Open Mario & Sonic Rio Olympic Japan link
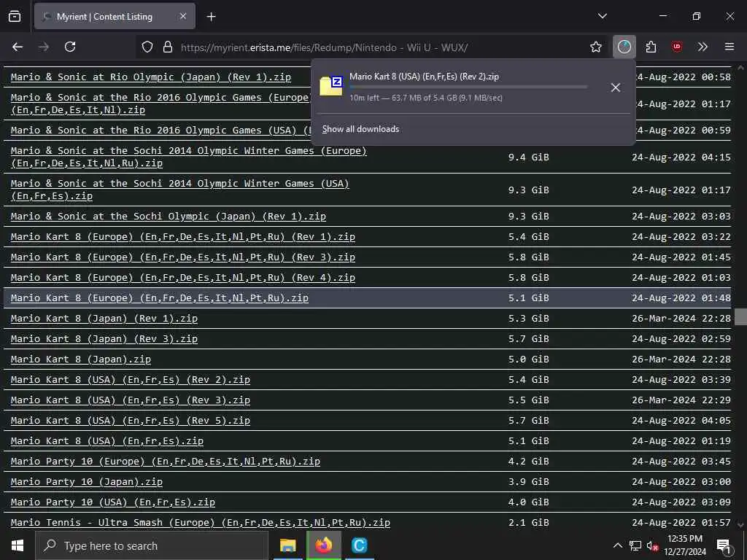 click(x=150, y=77)
